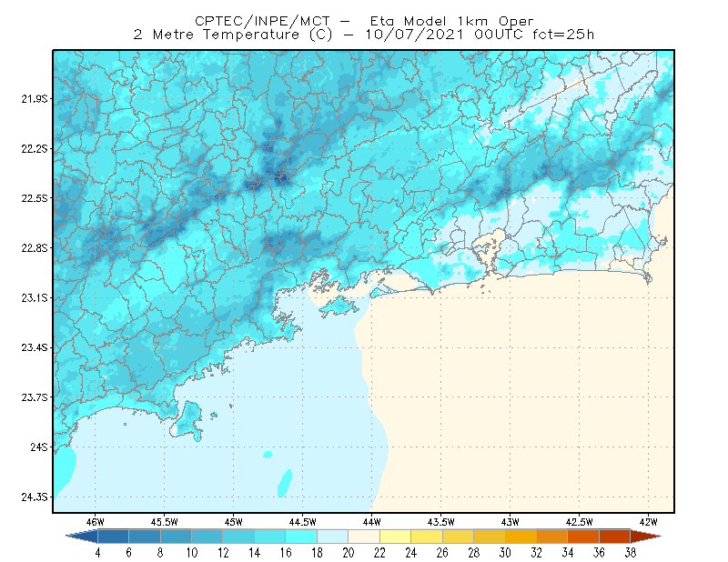This screenshot has height=562, width=728.
Task: Click the 21.9S latitude axis label
Action: pyautogui.click(x=34, y=99)
